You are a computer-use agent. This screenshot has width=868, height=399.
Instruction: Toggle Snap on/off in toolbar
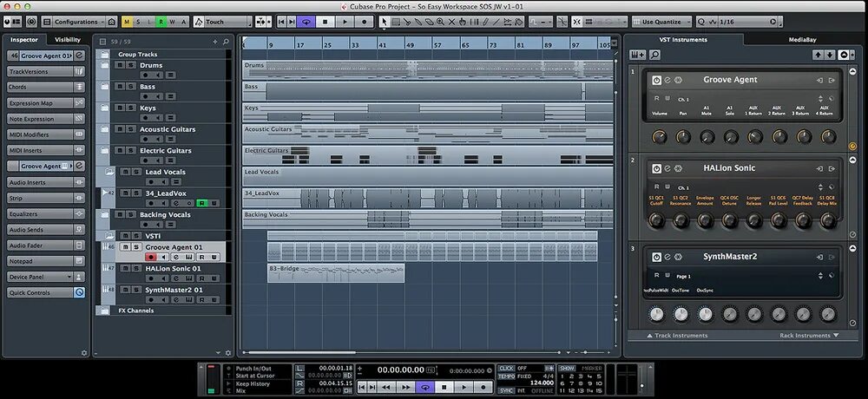pyautogui.click(x=576, y=23)
